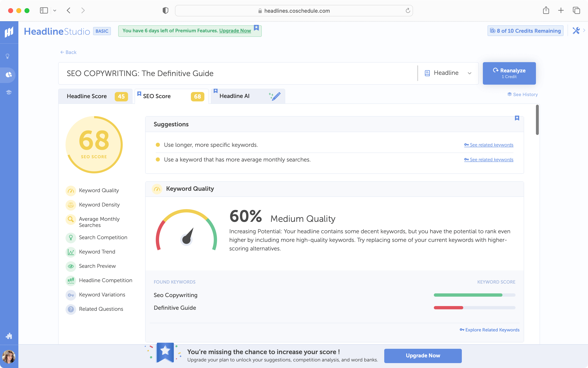This screenshot has width=588, height=368.
Task: Click the Headline AI magic pencil icon
Action: tap(275, 96)
